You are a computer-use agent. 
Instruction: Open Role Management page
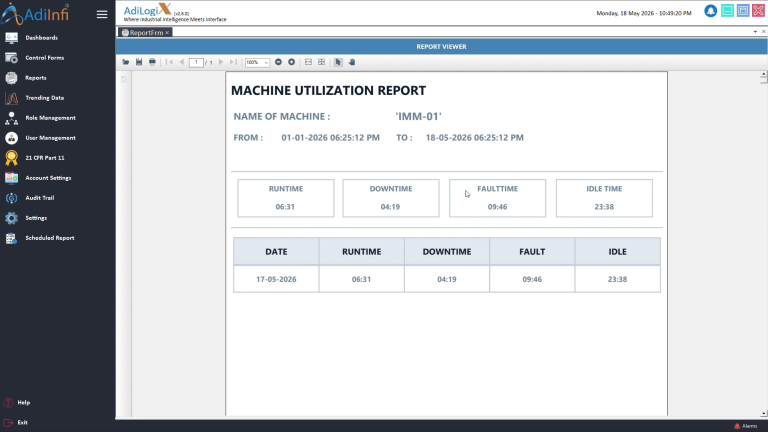tap(50, 118)
